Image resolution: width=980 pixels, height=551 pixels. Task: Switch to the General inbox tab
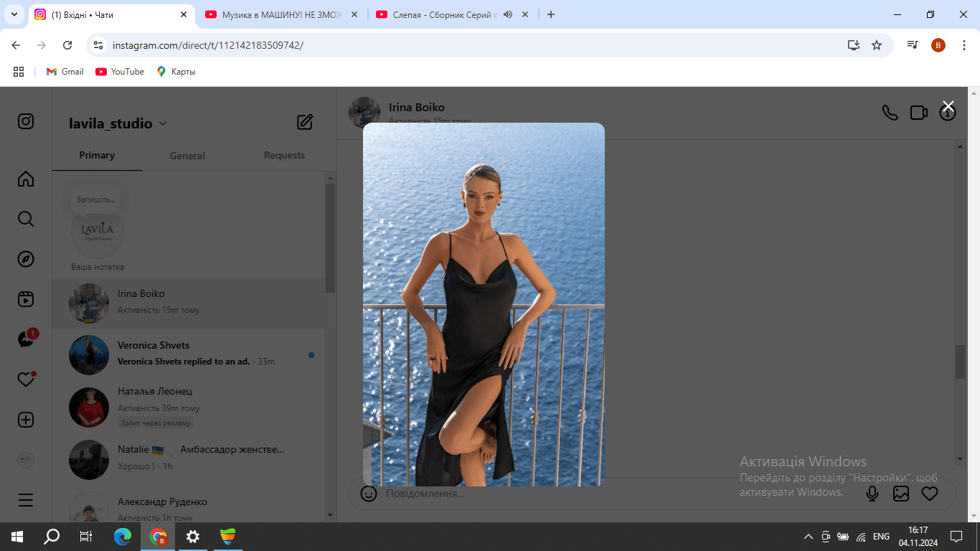[x=187, y=156]
